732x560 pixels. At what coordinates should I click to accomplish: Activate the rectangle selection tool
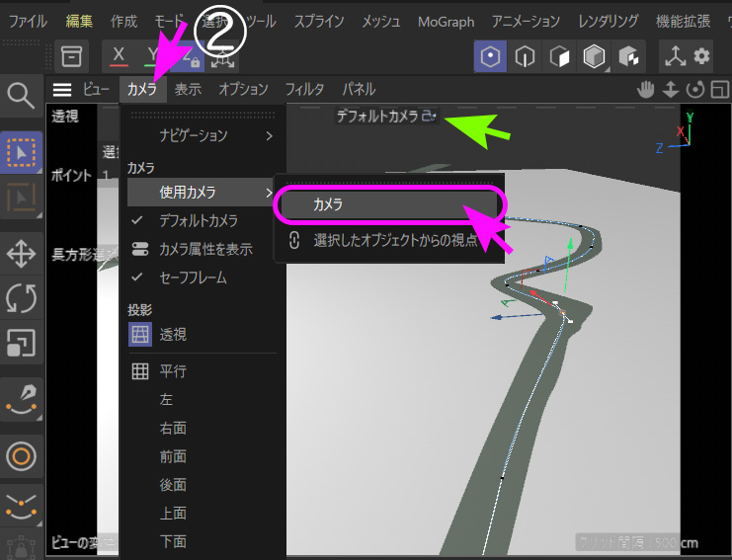click(21, 153)
